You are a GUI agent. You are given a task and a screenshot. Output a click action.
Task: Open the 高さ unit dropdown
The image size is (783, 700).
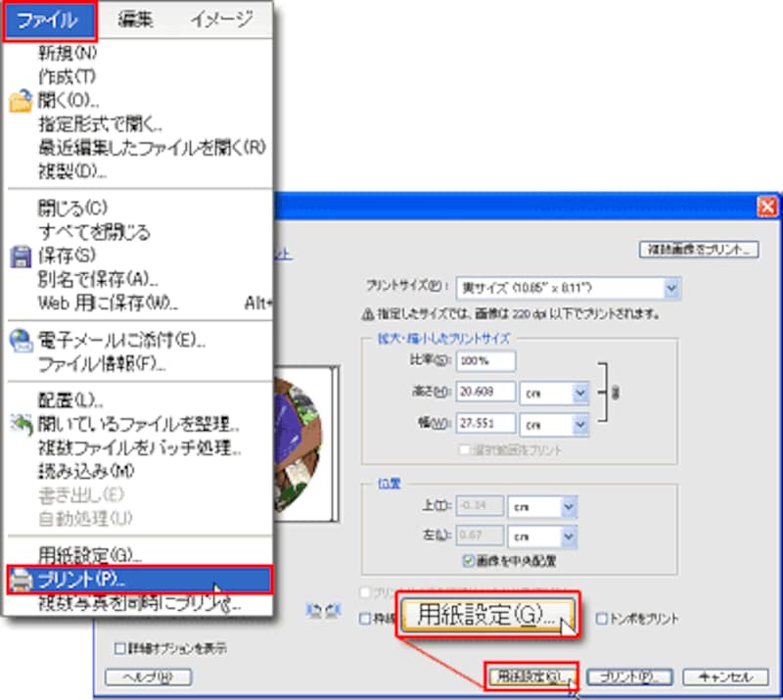pyautogui.click(x=579, y=394)
